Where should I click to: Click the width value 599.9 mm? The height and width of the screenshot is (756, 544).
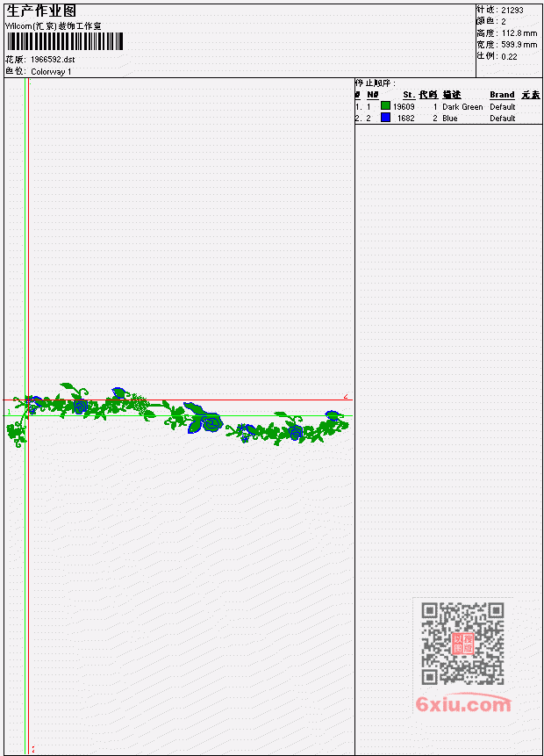coord(519,45)
